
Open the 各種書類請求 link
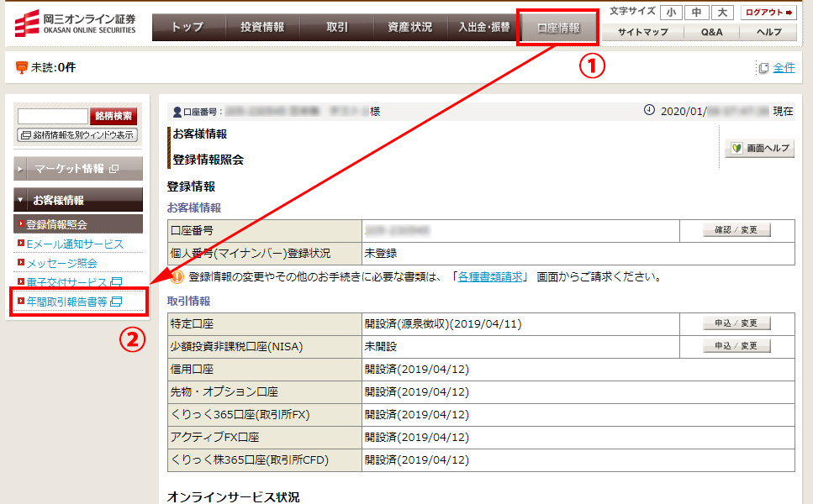[490, 276]
